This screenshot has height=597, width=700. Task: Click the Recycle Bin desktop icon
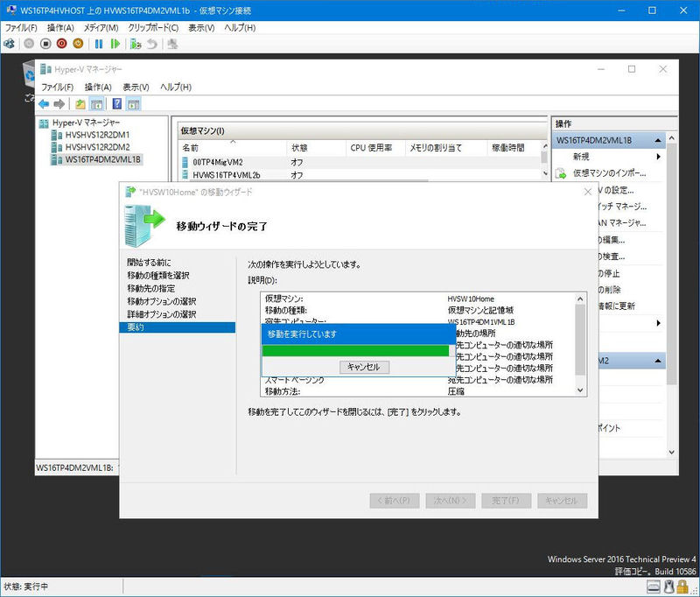[29, 76]
